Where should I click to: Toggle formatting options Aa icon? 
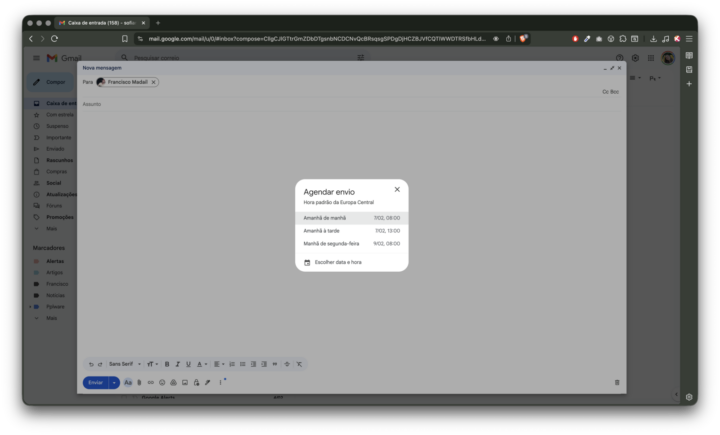pos(128,382)
